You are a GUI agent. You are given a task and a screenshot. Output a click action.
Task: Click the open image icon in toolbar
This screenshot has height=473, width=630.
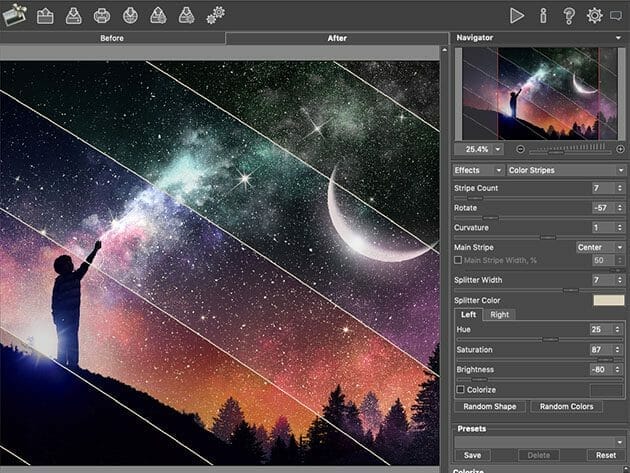click(45, 15)
